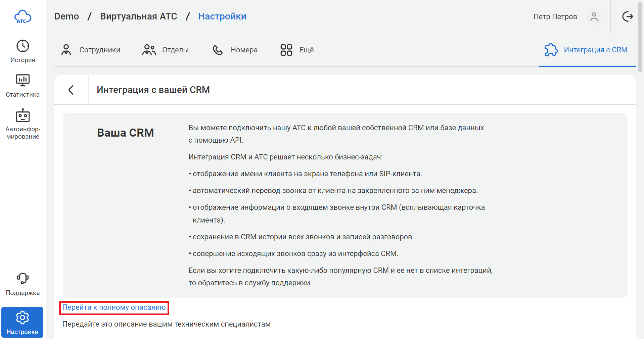Open the Статистика chart icon
Screen dimensions: 644x339
pos(23,81)
